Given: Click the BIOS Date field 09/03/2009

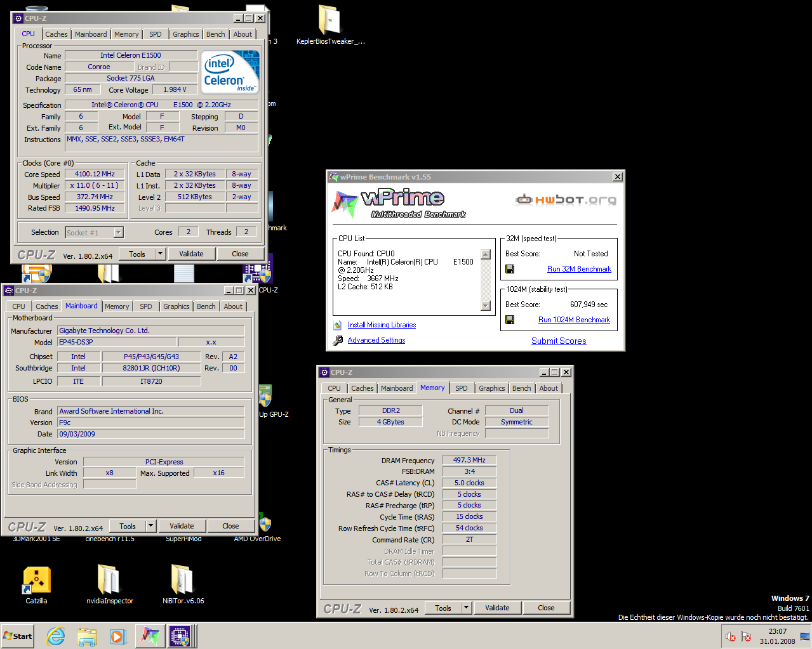Looking at the screenshot, I should point(151,434).
